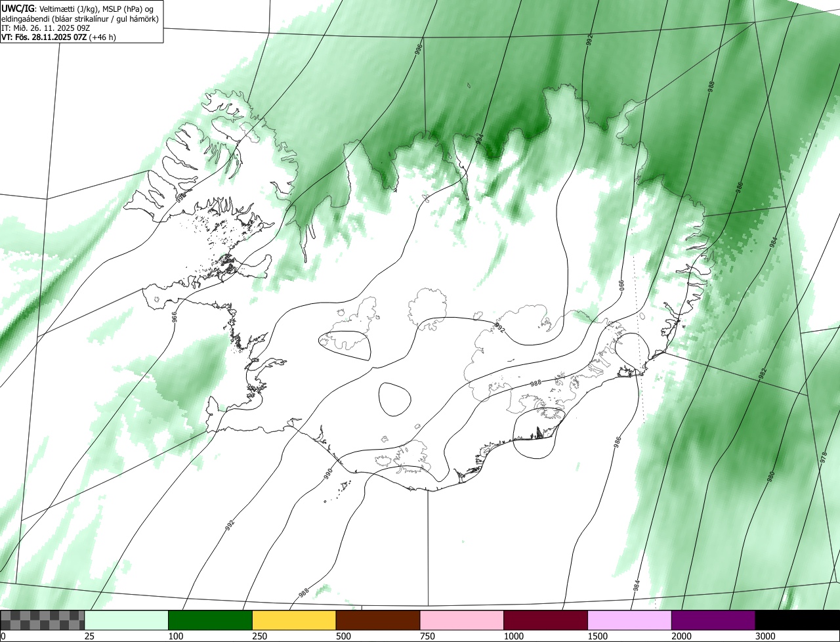Select the dark green 100–250 legend swatch

(211, 620)
